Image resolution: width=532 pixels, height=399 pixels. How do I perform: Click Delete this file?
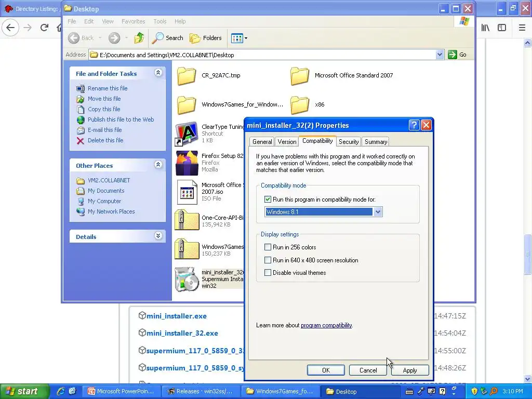tap(105, 140)
